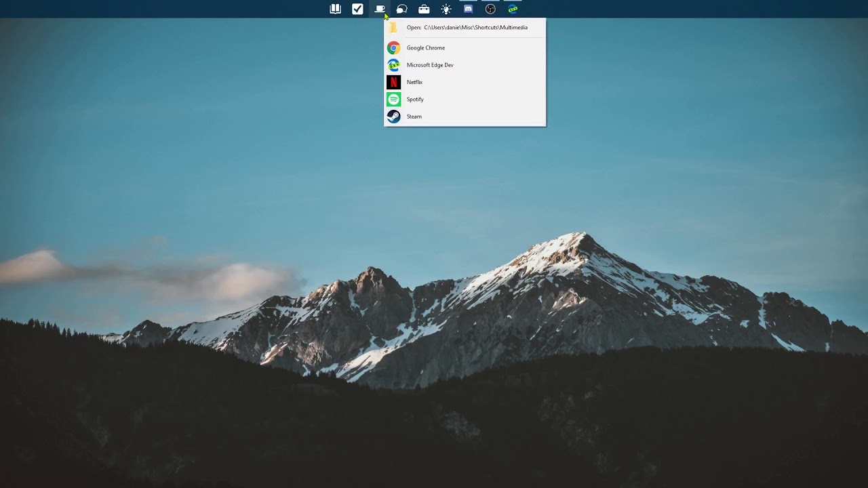Screen dimensions: 868x488
Task: Open OBS Studio from the top bar
Action: [x=490, y=9]
